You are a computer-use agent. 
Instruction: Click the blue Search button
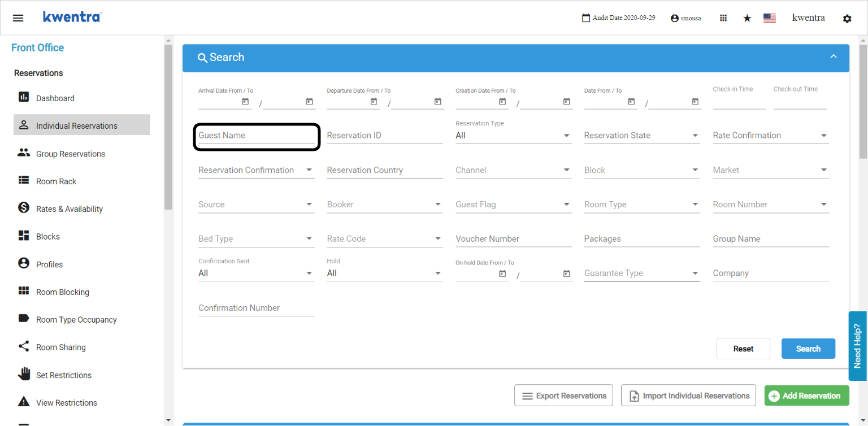pyautogui.click(x=808, y=349)
